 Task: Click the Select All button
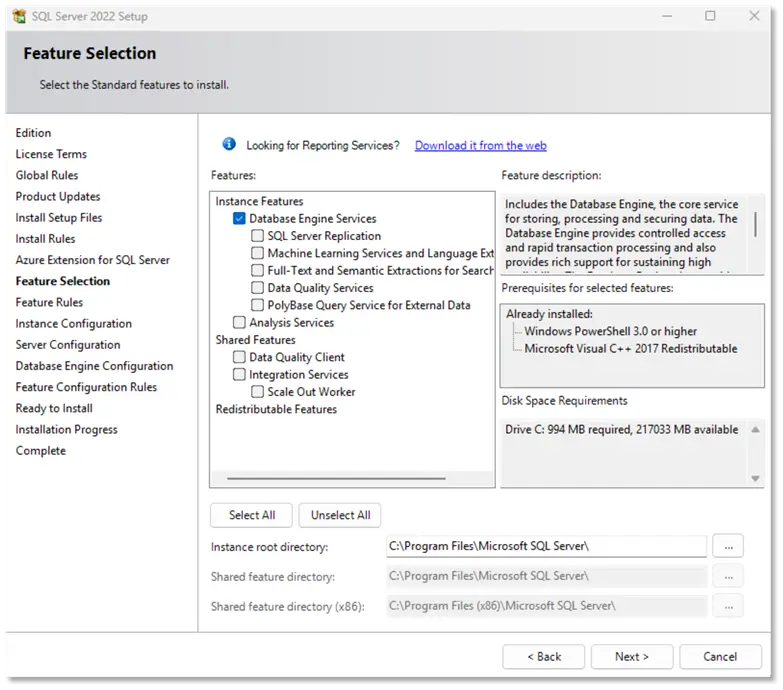point(252,515)
